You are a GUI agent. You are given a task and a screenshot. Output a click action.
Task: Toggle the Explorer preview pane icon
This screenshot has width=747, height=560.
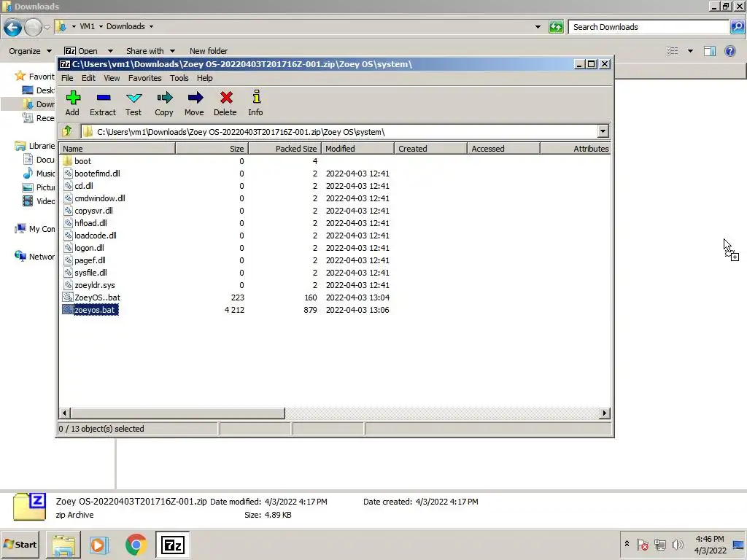(x=709, y=51)
